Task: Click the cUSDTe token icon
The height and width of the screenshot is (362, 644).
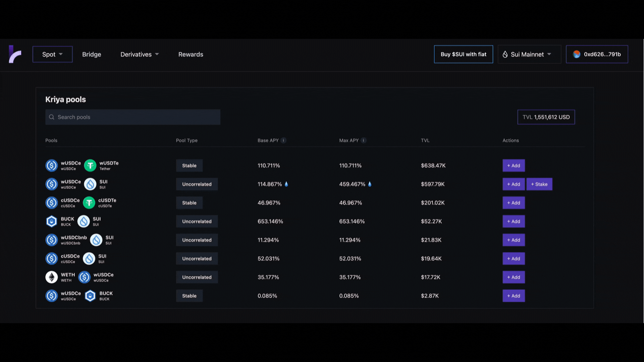Action: (89, 203)
